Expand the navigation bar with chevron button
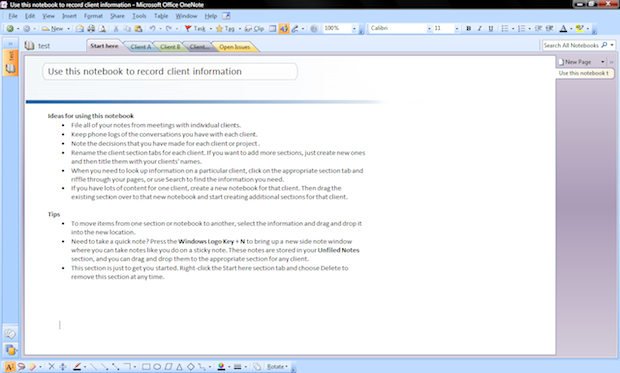Screen dimensions: 620x373 [x=11, y=43]
